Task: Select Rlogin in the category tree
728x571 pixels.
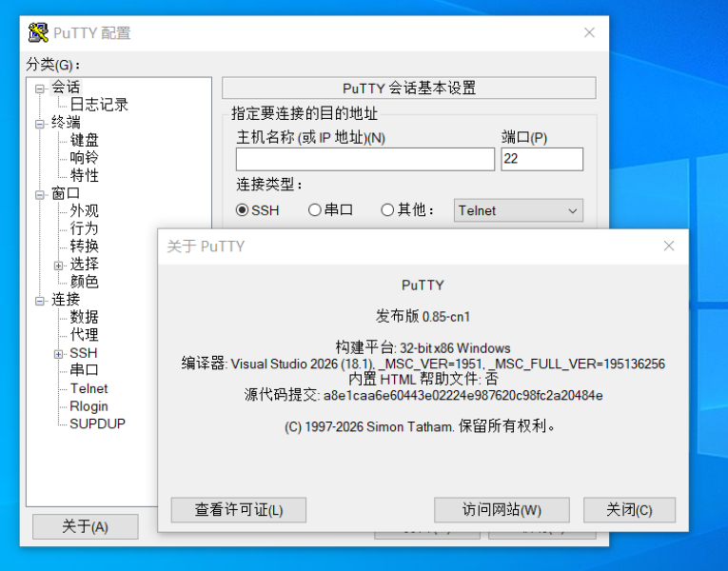Action: click(x=89, y=406)
